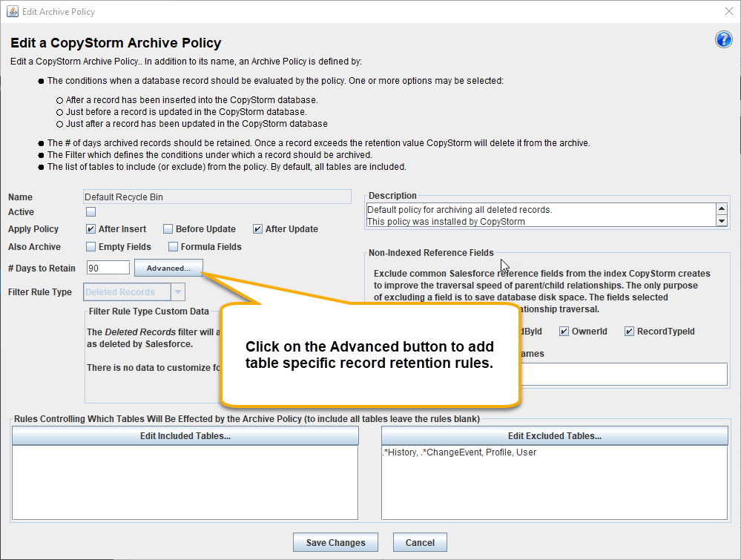This screenshot has height=560, width=741.
Task: Click the Description scroll-up arrow
Action: coord(722,208)
